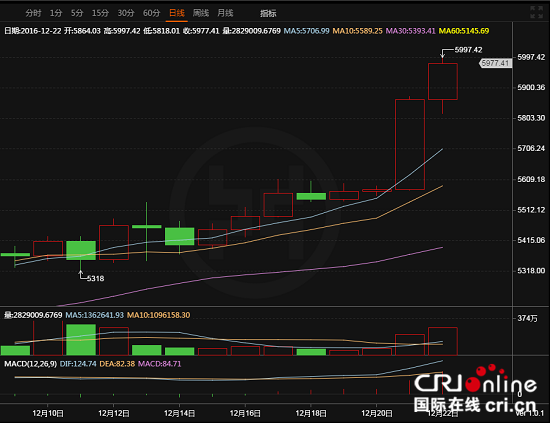Choose the 30分 chart interval
Image resolution: width=550 pixels, height=423 pixels.
126,13
